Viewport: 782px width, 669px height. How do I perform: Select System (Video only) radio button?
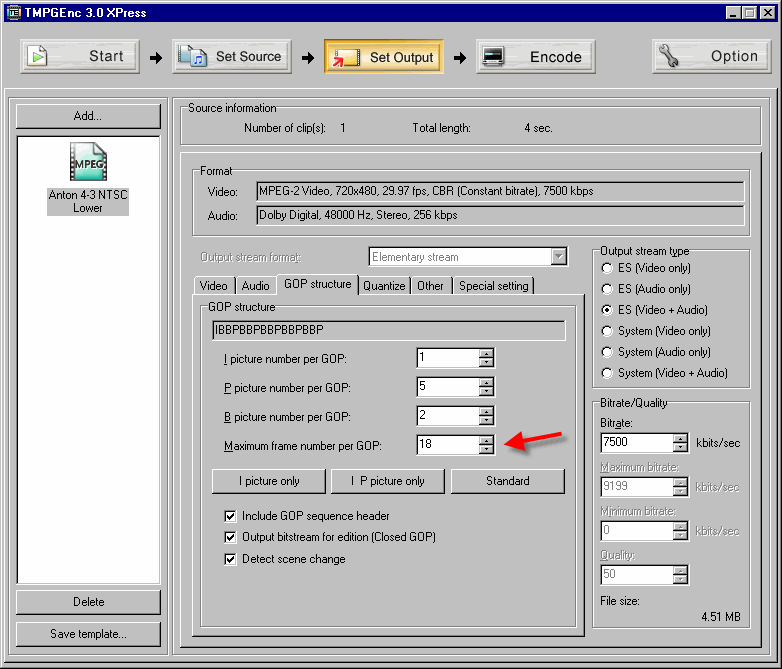607,331
